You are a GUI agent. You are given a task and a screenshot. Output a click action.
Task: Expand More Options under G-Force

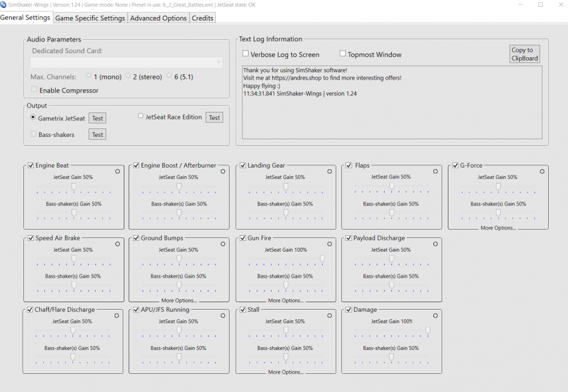pyautogui.click(x=498, y=228)
